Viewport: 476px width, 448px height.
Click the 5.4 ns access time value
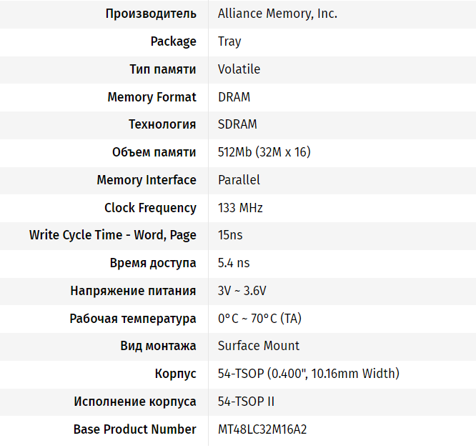(x=234, y=263)
